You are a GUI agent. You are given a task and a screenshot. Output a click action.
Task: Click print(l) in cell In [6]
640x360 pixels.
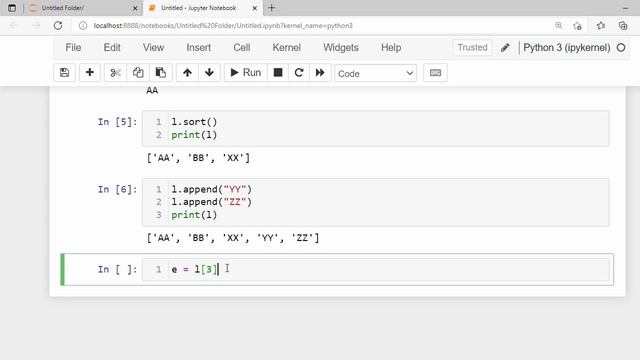pos(194,215)
